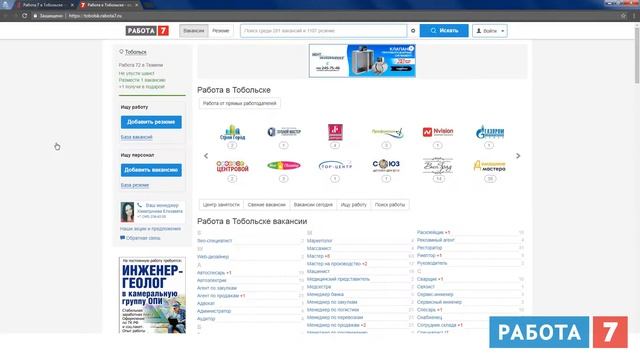The width and height of the screenshot is (640, 360).
Task: Open the База резюме link
Action: [135, 185]
